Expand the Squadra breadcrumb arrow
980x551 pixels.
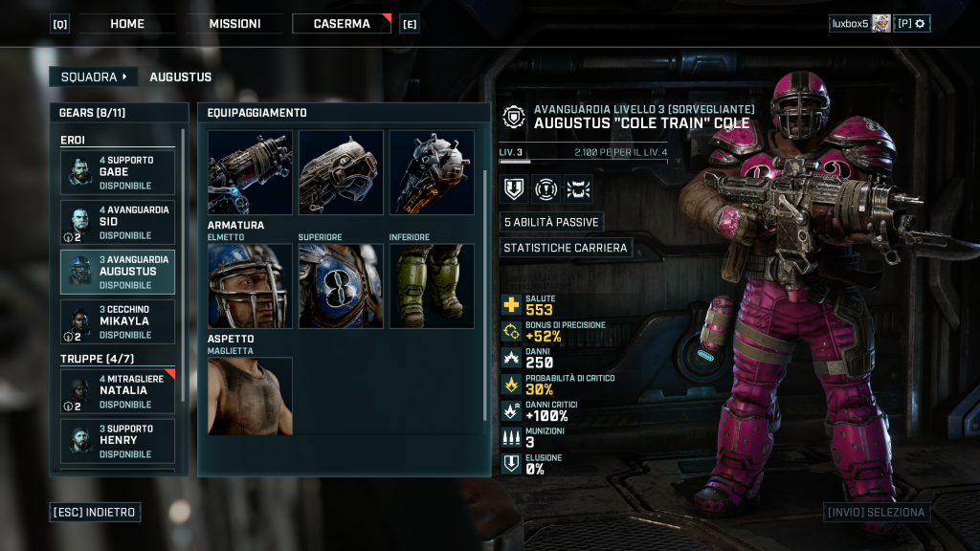pos(124,77)
